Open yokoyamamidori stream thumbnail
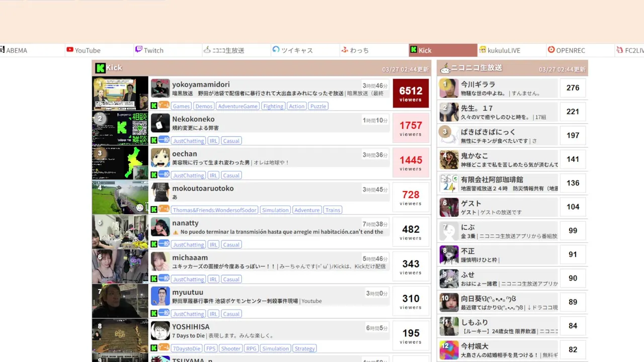Viewport: 644px width, 362px height. click(120, 94)
